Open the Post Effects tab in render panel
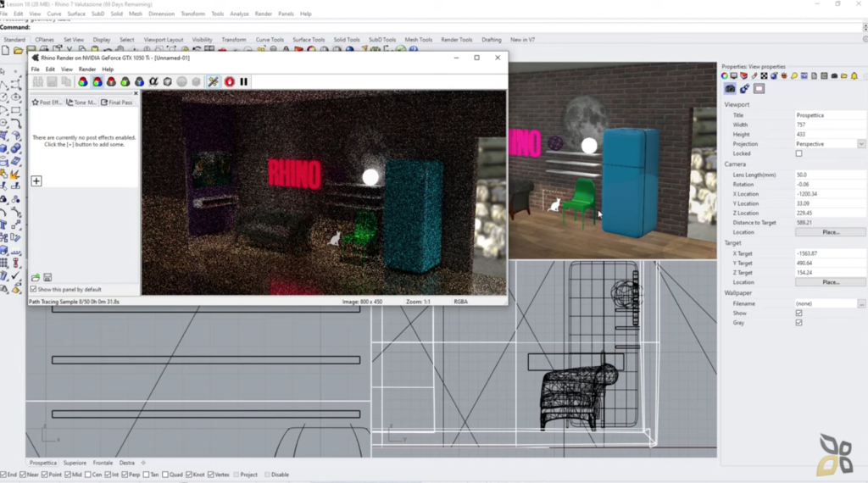The image size is (868, 483). coord(47,103)
